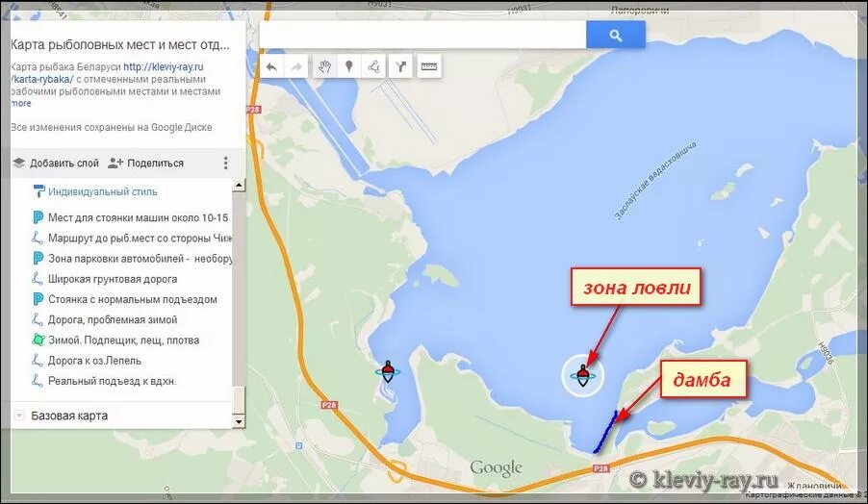Select Широкая грунтовая дорога item
The image size is (868, 504).
point(113,279)
